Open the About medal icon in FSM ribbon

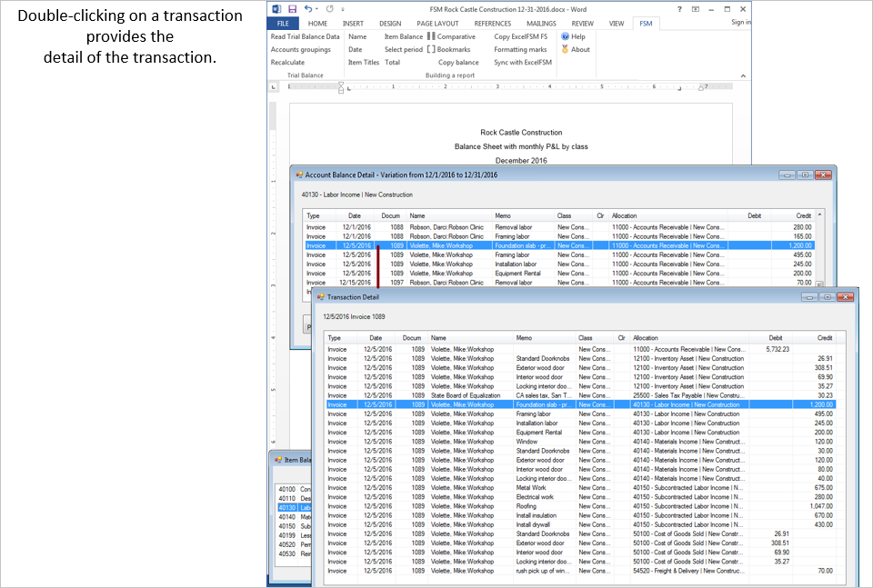(565, 49)
